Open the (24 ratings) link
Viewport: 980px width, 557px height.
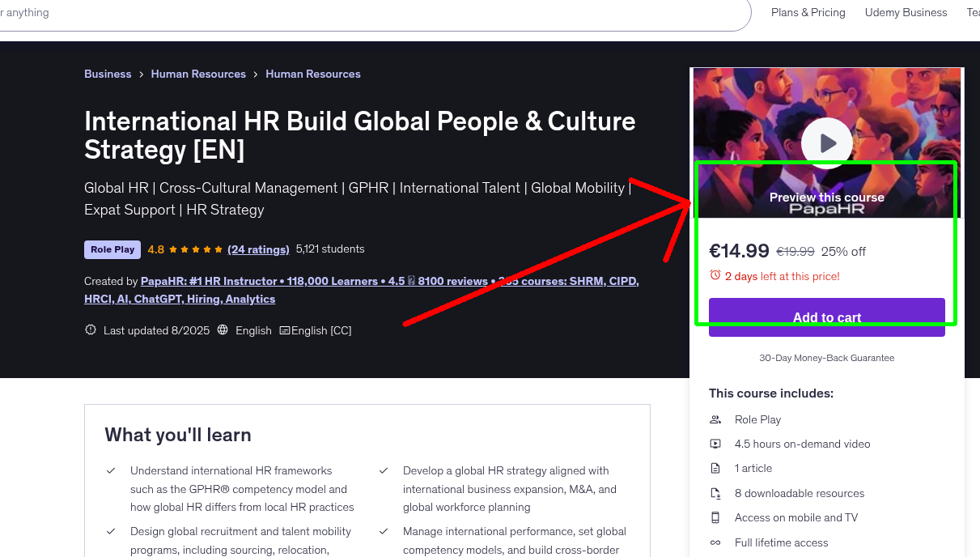point(258,249)
